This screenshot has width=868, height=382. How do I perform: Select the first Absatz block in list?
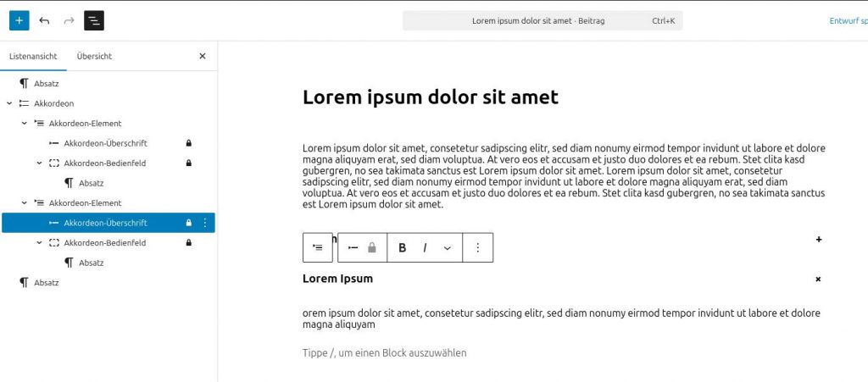[x=108, y=84]
